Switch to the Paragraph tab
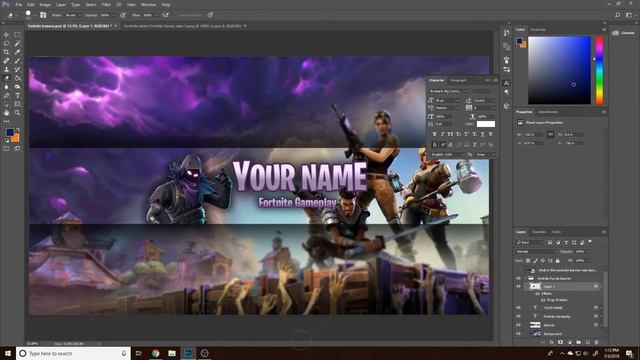 click(458, 80)
